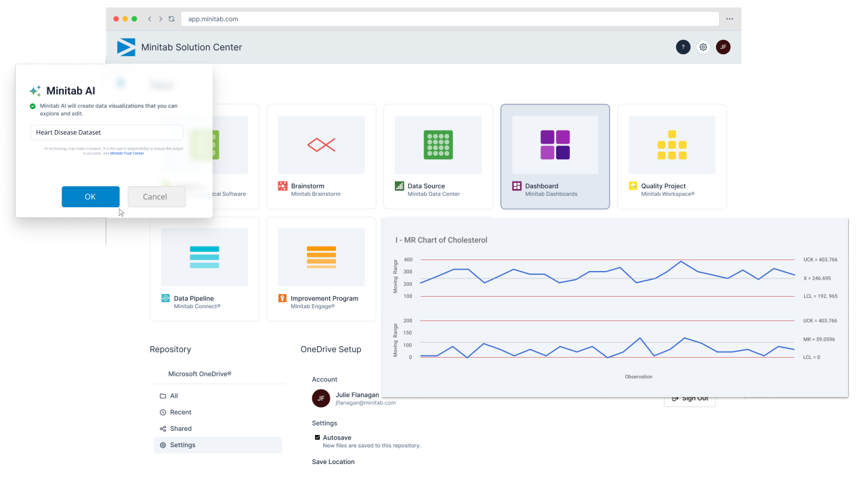The image size is (867, 504).
Task: Disable the Autosave checkbox
Action: click(317, 437)
